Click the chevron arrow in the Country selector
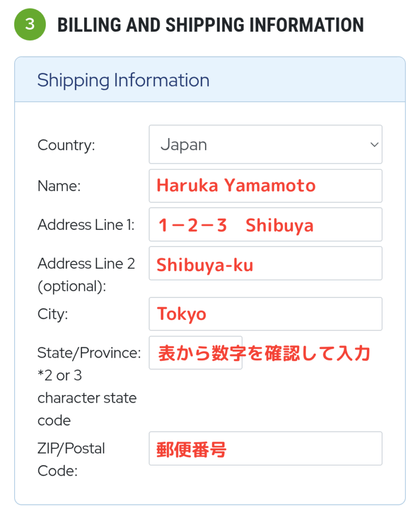Image resolution: width=420 pixels, height=516 pixels. click(x=374, y=145)
